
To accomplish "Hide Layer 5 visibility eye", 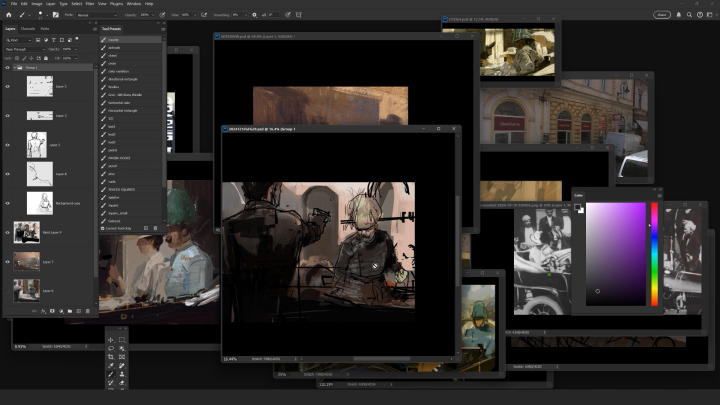I will (7, 86).
